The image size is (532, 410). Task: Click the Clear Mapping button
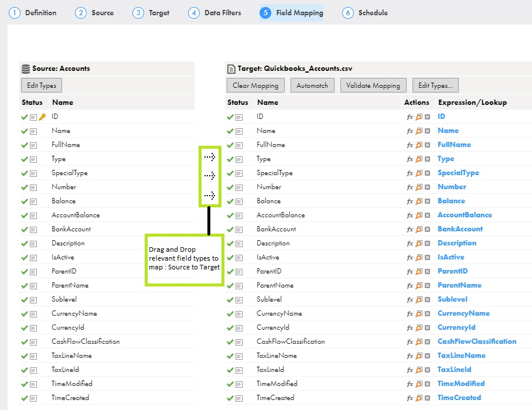[255, 86]
